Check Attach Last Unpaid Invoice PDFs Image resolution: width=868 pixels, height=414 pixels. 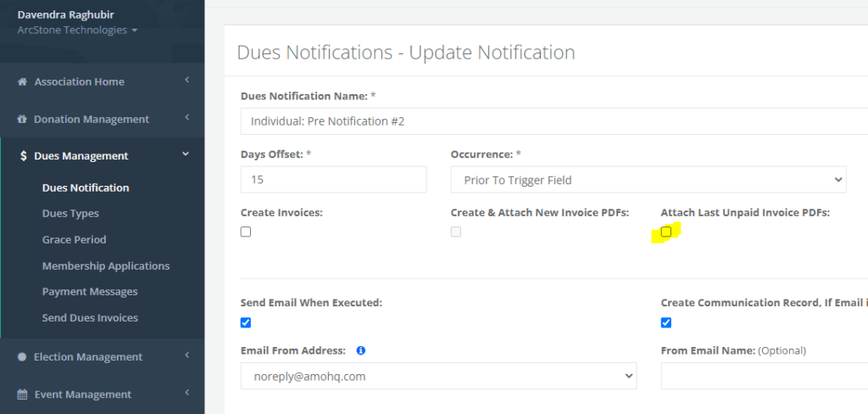(666, 232)
